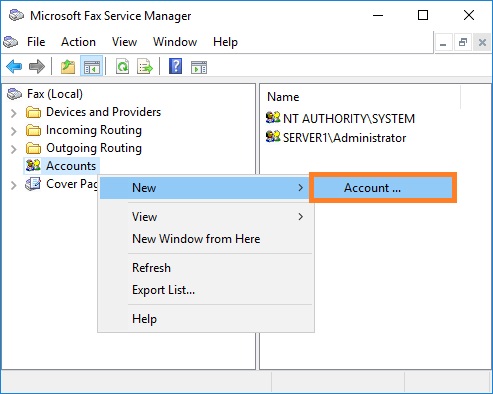The height and width of the screenshot is (394, 493).
Task: Minimize the inner MDI console window
Action: 443,43
